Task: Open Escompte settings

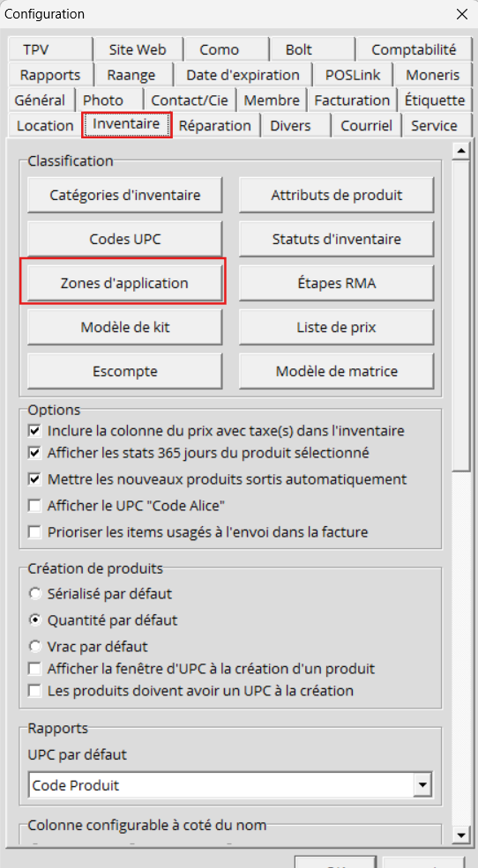Action: (x=124, y=371)
